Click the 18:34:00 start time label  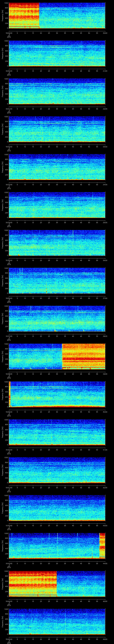point(9,223)
